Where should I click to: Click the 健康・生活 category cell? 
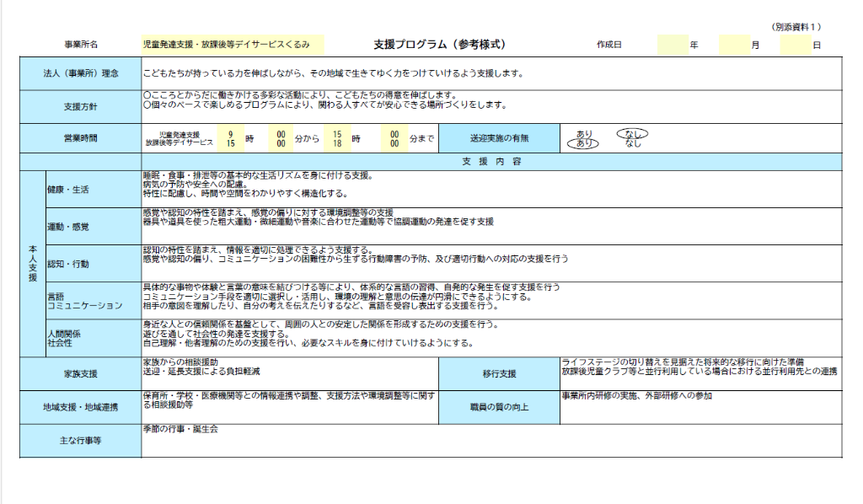[92, 189]
